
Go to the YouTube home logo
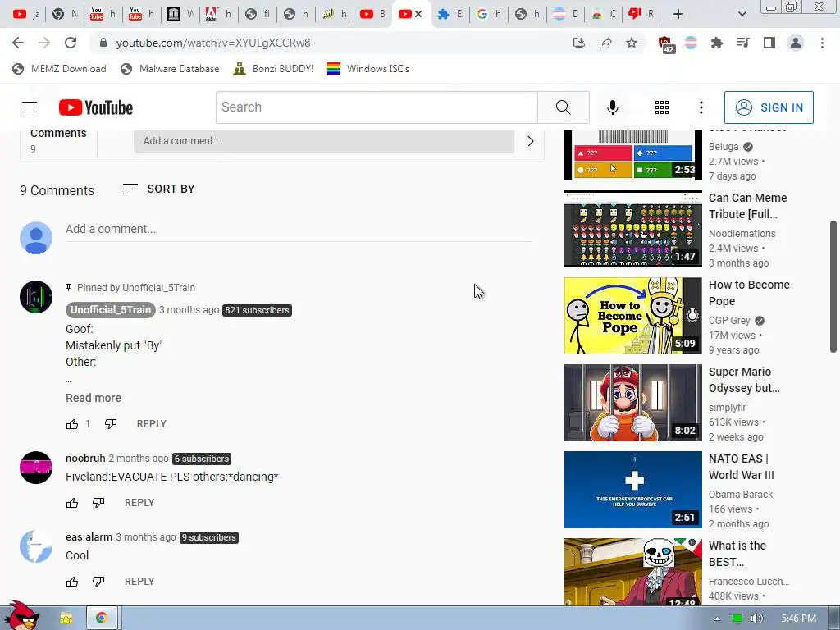click(96, 107)
